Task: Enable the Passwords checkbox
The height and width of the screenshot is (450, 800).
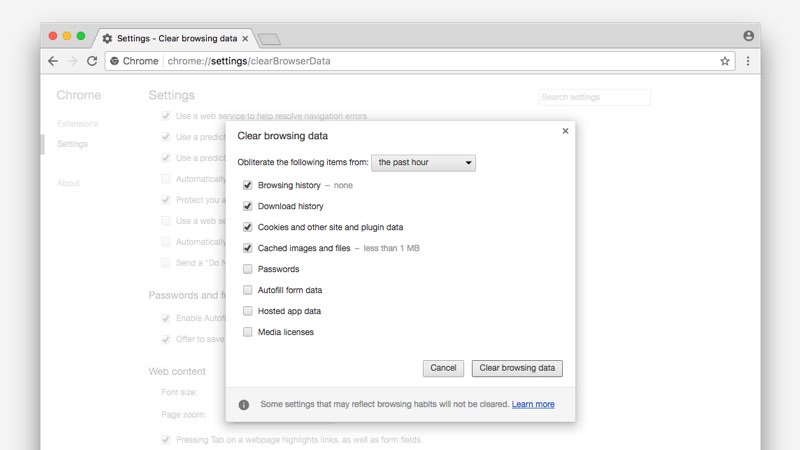Action: 247,269
